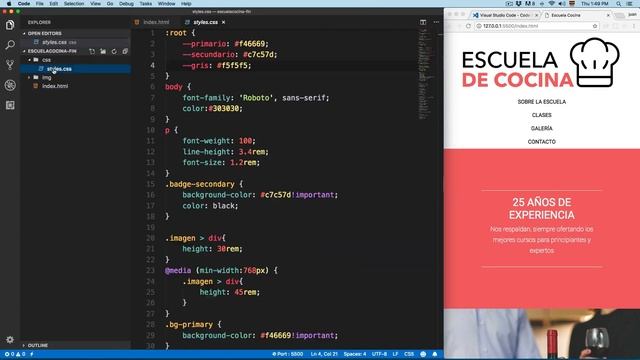Click the Escuela de Cocina logo
This screenshot has width=640, height=360.
click(540, 63)
